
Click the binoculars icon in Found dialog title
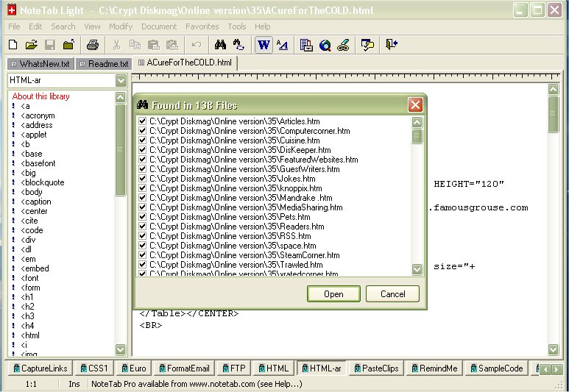point(142,105)
